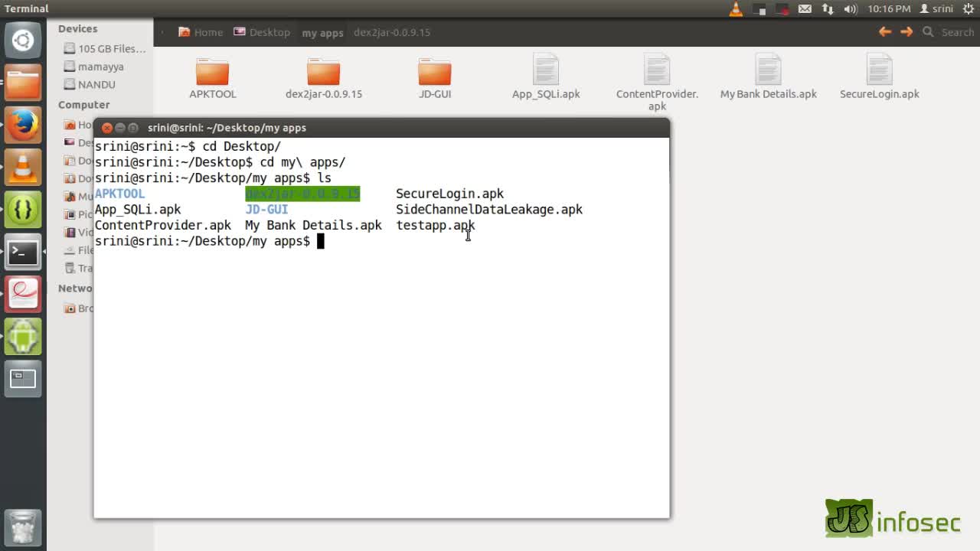Click the Home breadcrumb in path bar
This screenshot has width=980, height=551.
click(201, 32)
